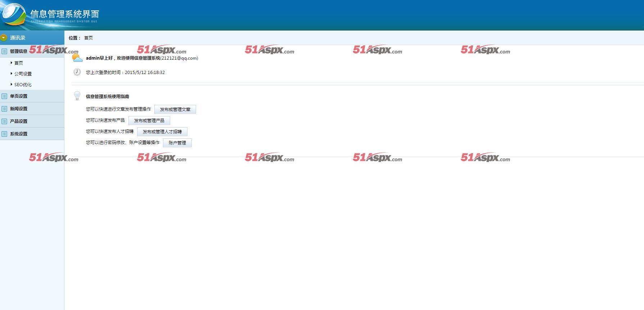Screen dimensions: 644x310
Task: Expand the 产品设置 menu group
Action: [x=32, y=121]
